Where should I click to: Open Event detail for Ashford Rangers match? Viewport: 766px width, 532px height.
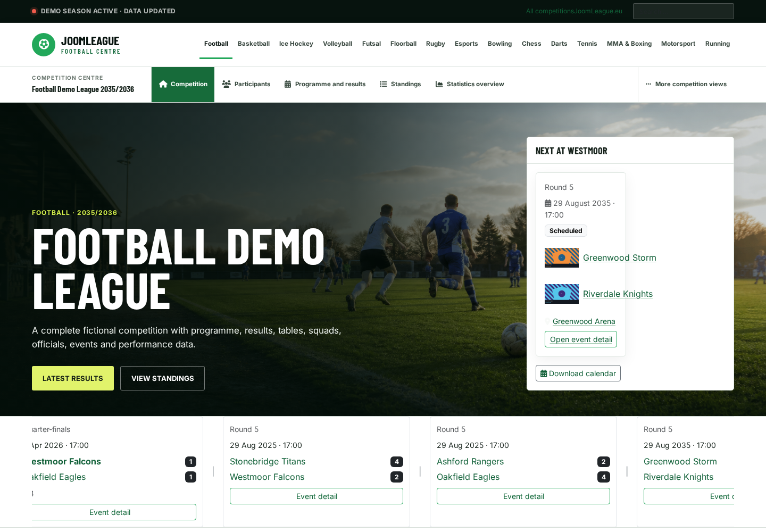point(523,496)
